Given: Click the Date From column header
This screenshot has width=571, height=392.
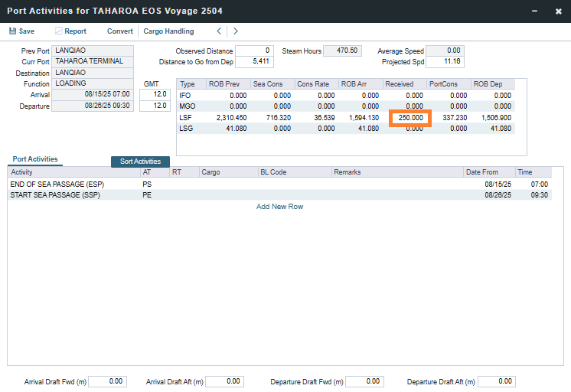Looking at the screenshot, I should click(x=481, y=172).
